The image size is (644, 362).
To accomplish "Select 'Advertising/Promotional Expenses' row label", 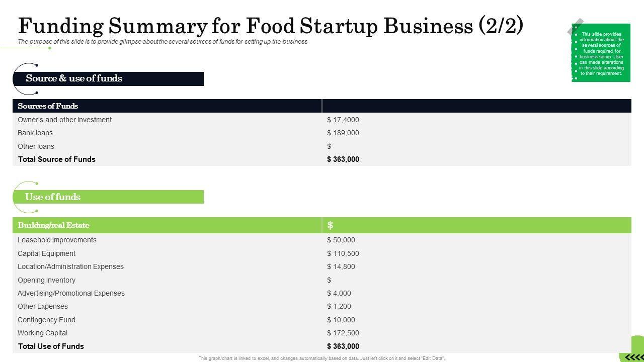I will click(71, 293).
